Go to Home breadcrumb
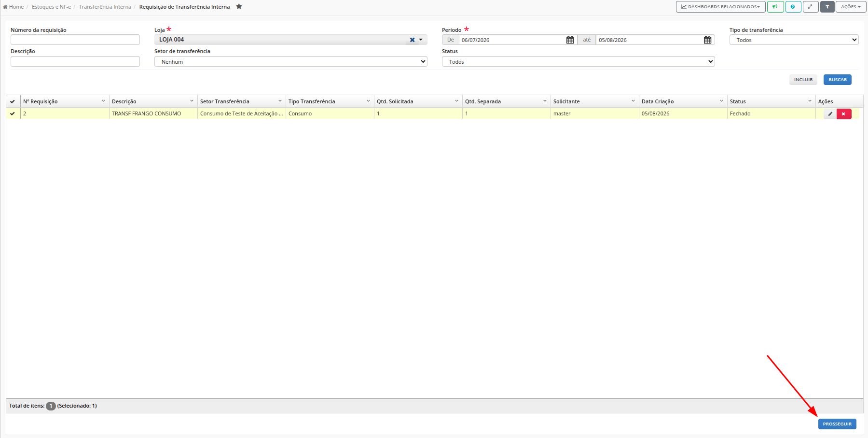Image resolution: width=868 pixels, height=438 pixels. 14,7
